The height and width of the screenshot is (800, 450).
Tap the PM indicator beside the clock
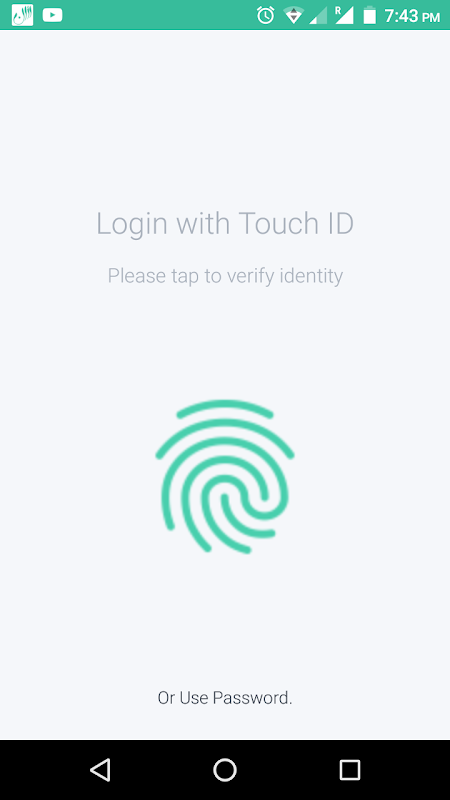click(431, 18)
